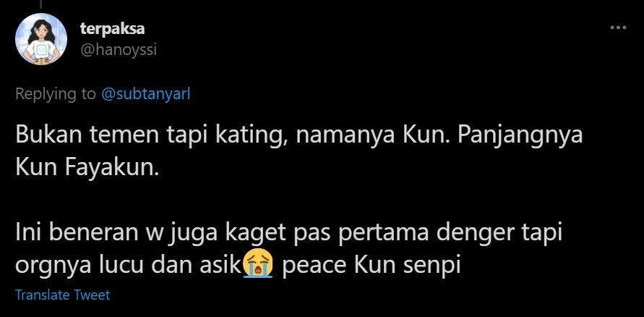Click the sentence starting "Bukan temen tapi kating"
This screenshot has height=317, width=644.
click(299, 135)
